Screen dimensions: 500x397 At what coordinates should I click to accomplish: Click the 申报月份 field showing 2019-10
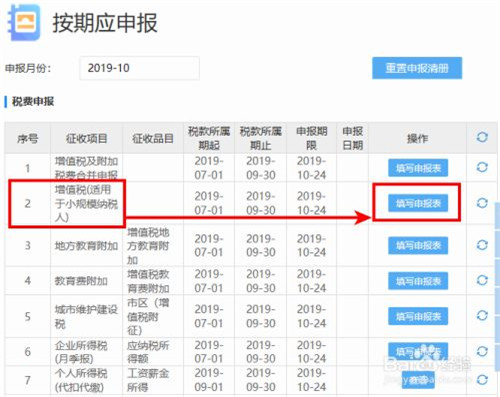tap(140, 68)
